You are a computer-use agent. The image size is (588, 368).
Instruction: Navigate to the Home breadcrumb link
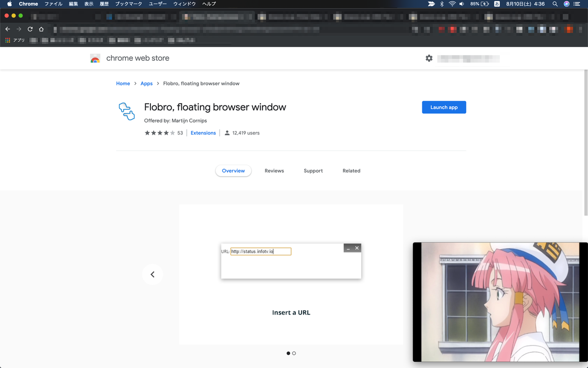coord(123,83)
